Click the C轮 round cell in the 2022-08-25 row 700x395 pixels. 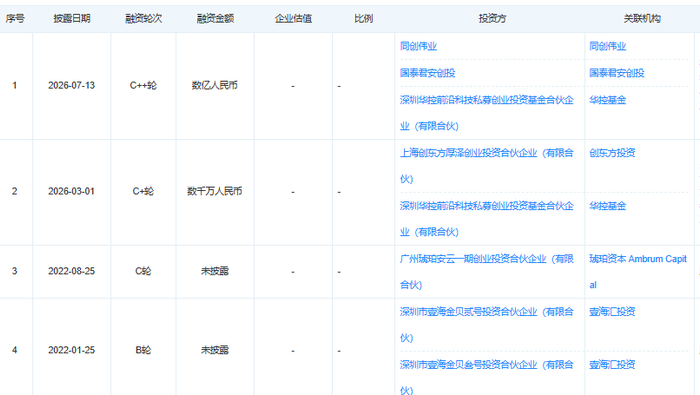tap(143, 271)
